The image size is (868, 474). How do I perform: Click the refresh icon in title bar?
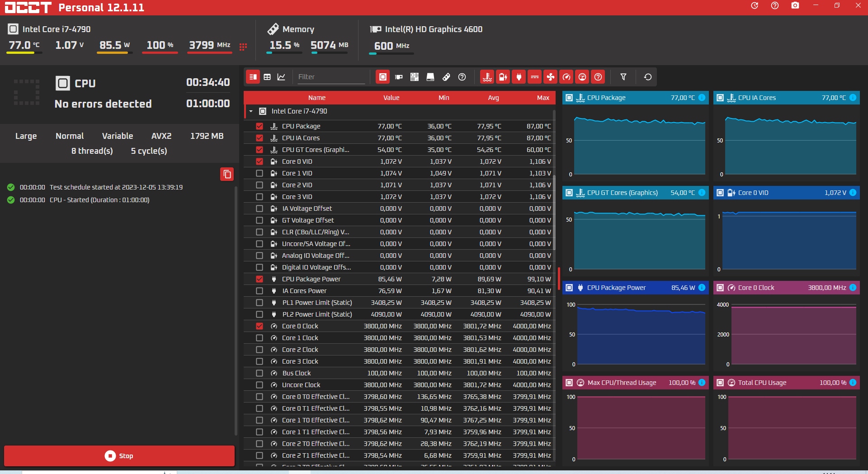[755, 5]
